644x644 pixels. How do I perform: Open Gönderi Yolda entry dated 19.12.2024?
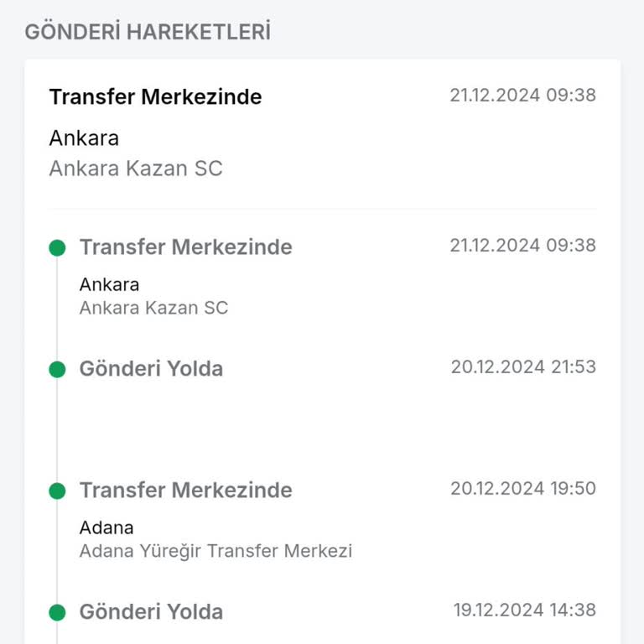coord(151,612)
